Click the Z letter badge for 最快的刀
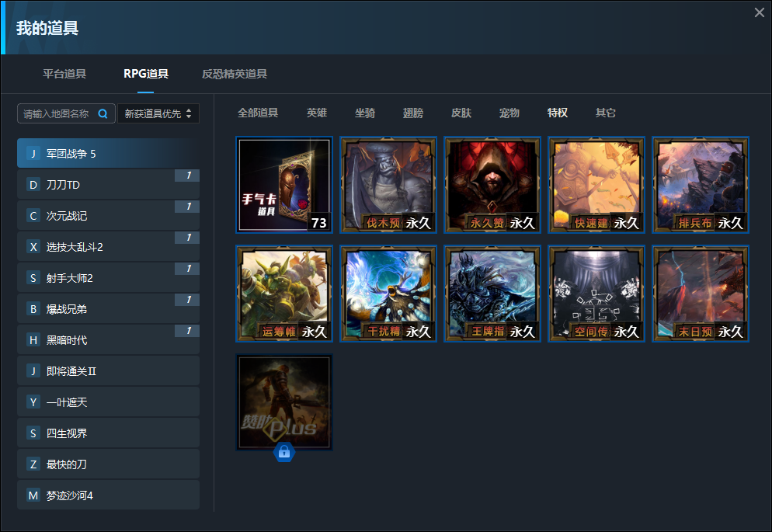This screenshot has height=532, width=772. tap(33, 464)
